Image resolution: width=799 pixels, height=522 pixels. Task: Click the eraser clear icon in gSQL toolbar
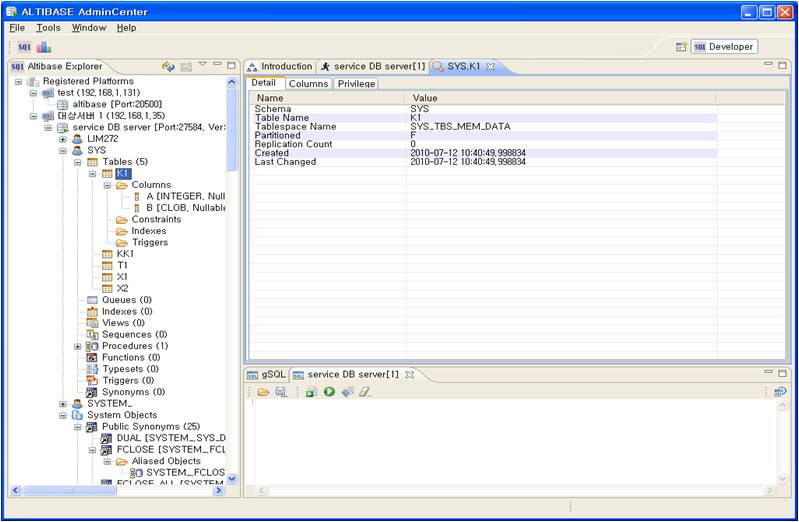[x=365, y=392]
